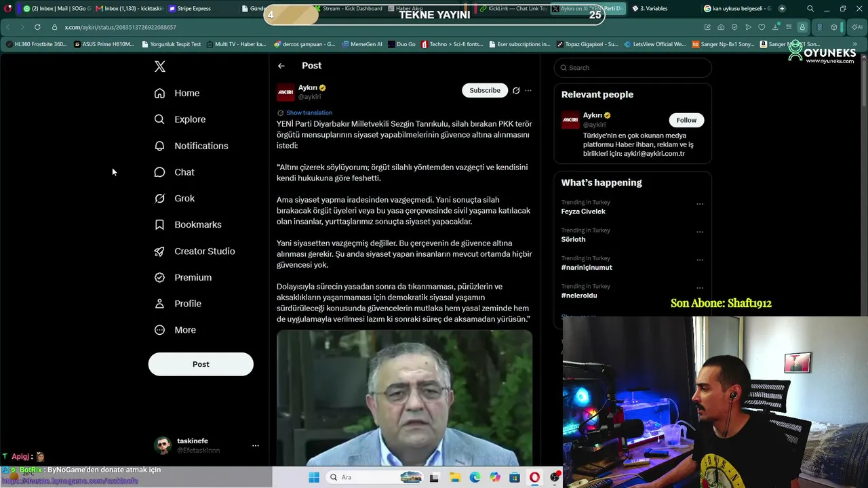This screenshot has width=868, height=488.
Task: Open the Aykırı author avatar in post
Action: (285, 92)
